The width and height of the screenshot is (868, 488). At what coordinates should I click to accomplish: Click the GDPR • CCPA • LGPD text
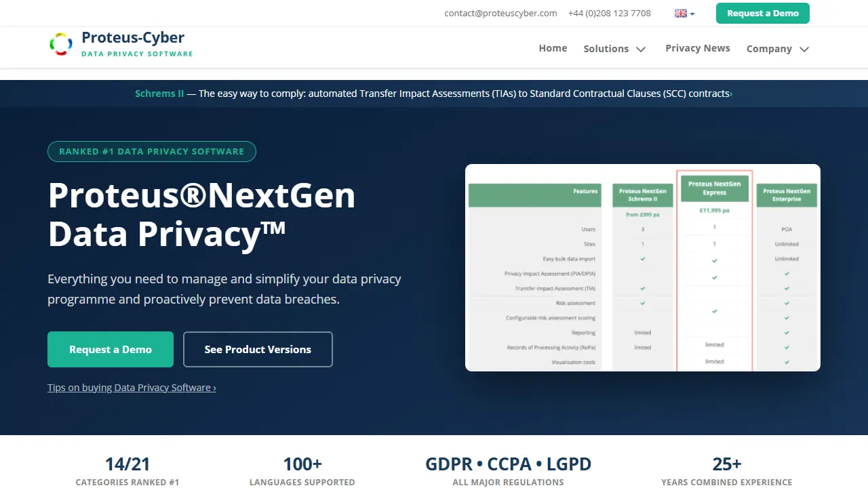pyautogui.click(x=509, y=464)
